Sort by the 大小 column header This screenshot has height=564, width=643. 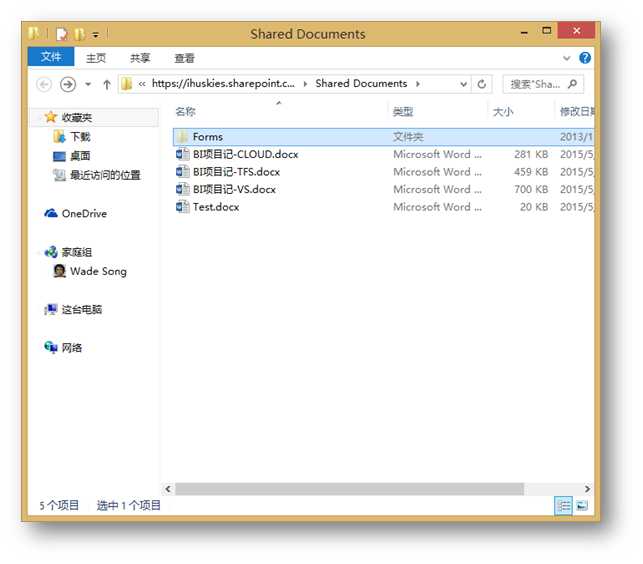(503, 112)
